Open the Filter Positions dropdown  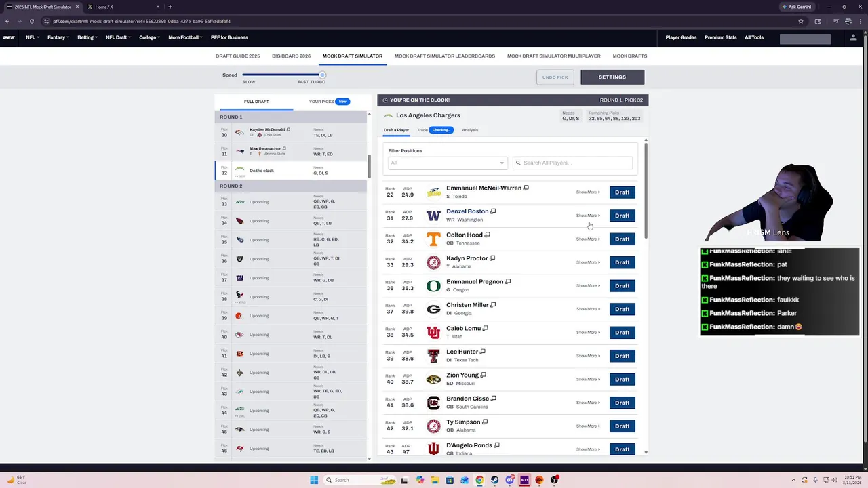click(448, 163)
